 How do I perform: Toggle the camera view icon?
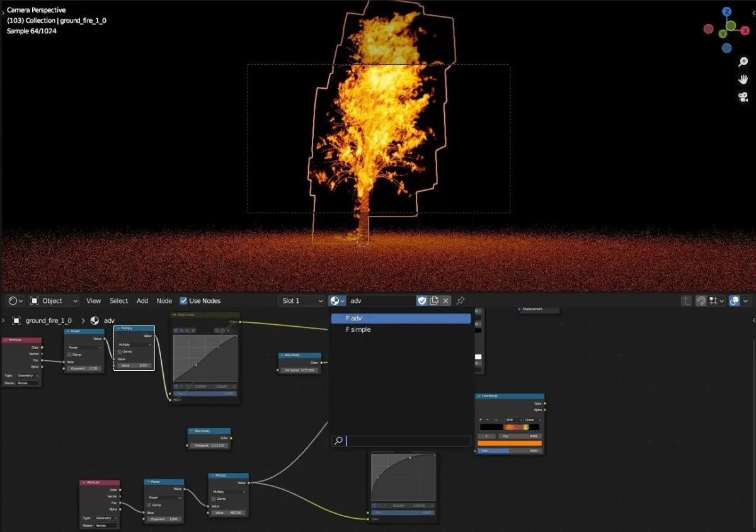coord(743,97)
